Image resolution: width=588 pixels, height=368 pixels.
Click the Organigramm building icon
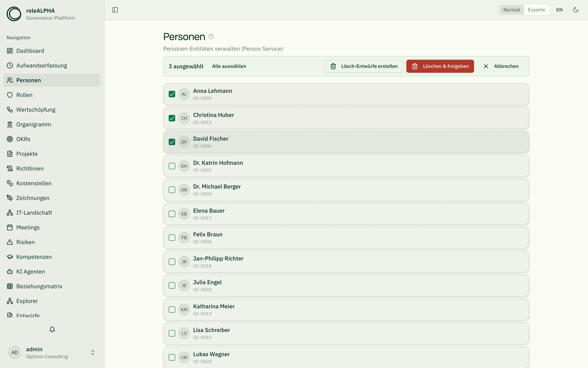pyautogui.click(x=10, y=124)
